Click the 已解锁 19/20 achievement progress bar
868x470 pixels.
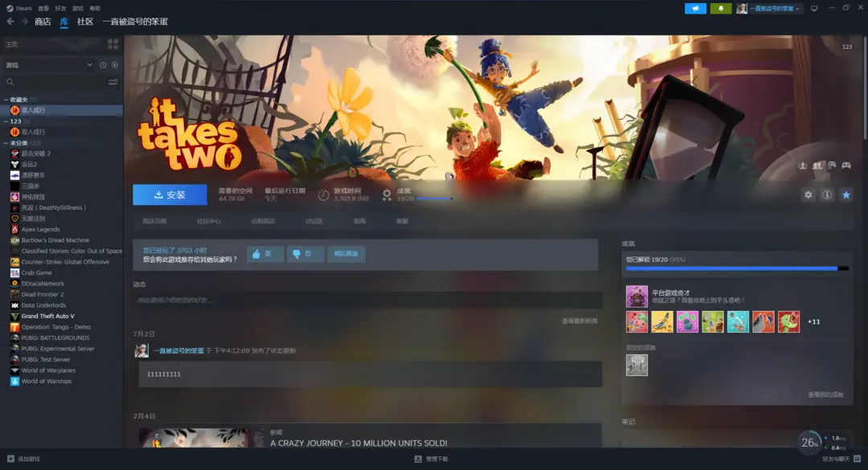(x=737, y=268)
